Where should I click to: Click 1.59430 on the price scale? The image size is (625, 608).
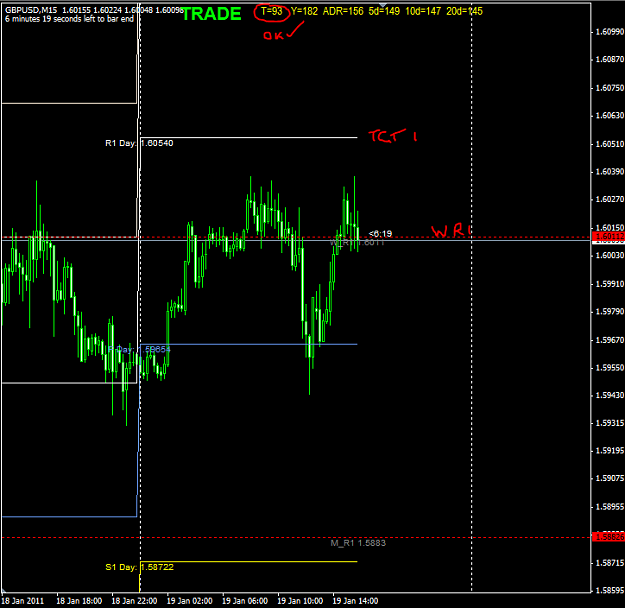click(609, 395)
